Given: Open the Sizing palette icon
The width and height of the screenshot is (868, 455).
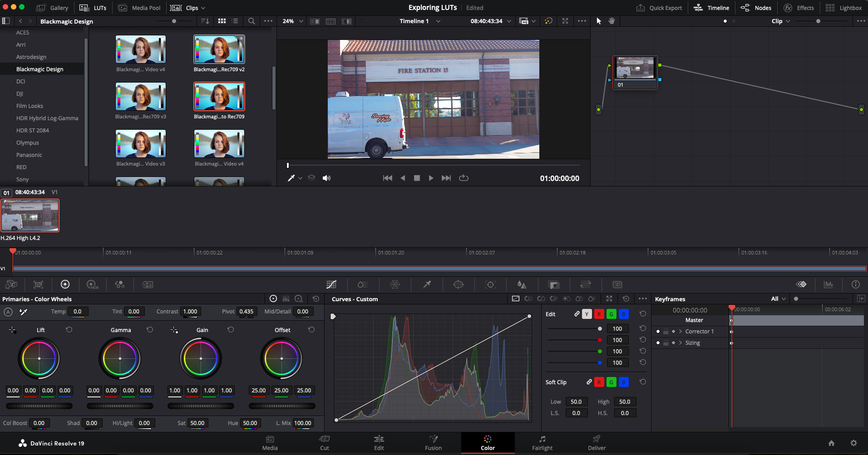Looking at the screenshot, I should (x=586, y=284).
